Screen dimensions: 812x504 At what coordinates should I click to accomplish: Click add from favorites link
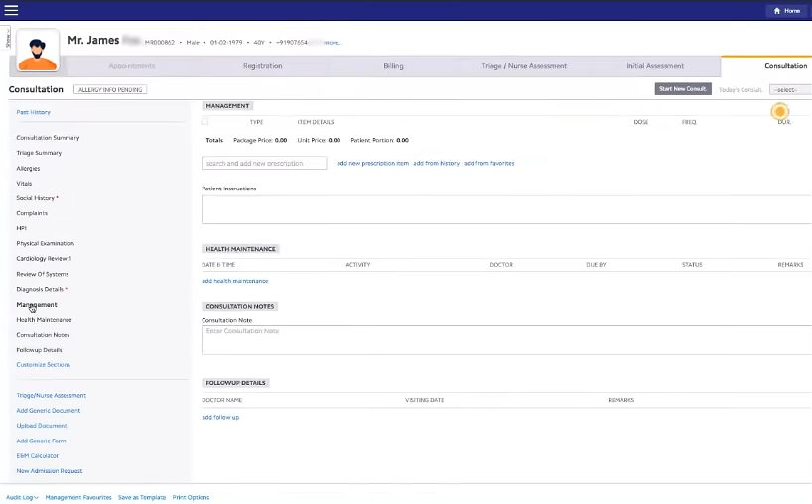tap(488, 163)
